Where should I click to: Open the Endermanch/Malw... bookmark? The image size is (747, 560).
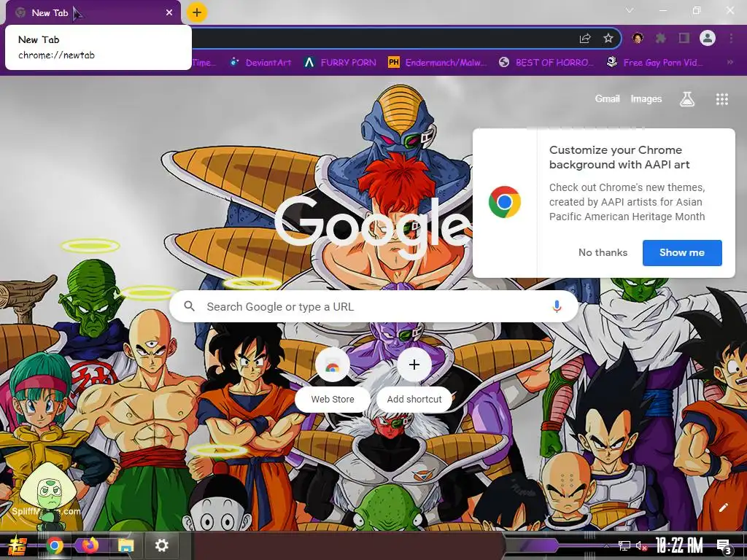tap(438, 63)
